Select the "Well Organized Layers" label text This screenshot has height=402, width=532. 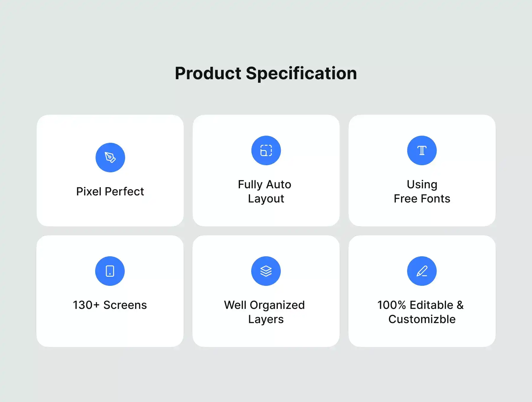click(265, 312)
